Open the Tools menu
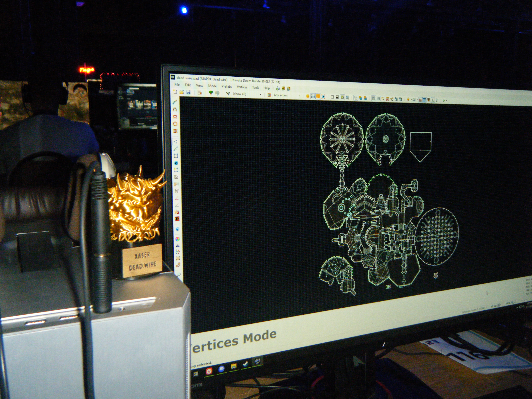 point(255,87)
